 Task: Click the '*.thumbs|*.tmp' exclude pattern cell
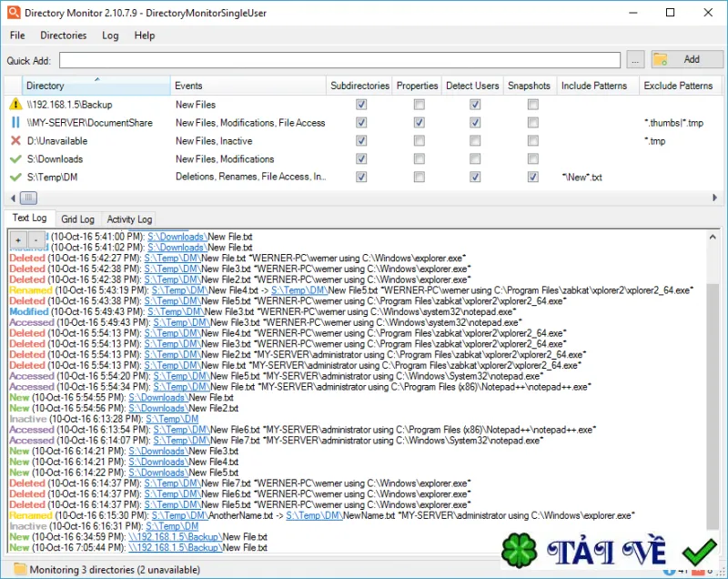pos(673,123)
